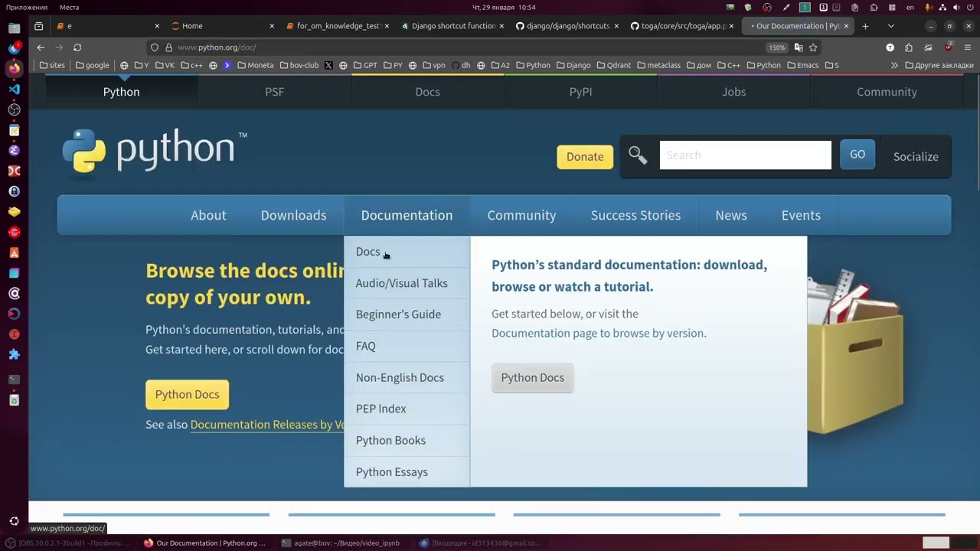This screenshot has width=980, height=551.
Task: Open the Downloads main menu item
Action: click(x=293, y=215)
